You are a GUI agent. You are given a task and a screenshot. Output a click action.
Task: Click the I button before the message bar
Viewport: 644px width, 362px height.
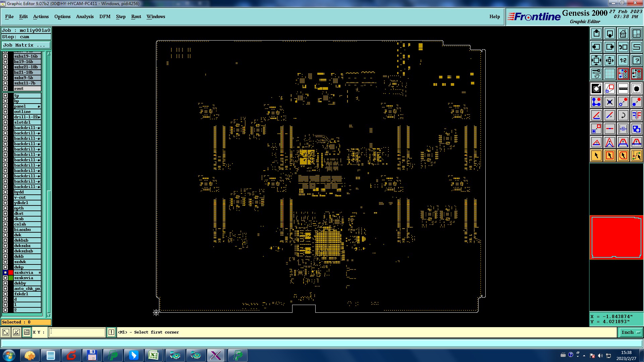[111, 332]
